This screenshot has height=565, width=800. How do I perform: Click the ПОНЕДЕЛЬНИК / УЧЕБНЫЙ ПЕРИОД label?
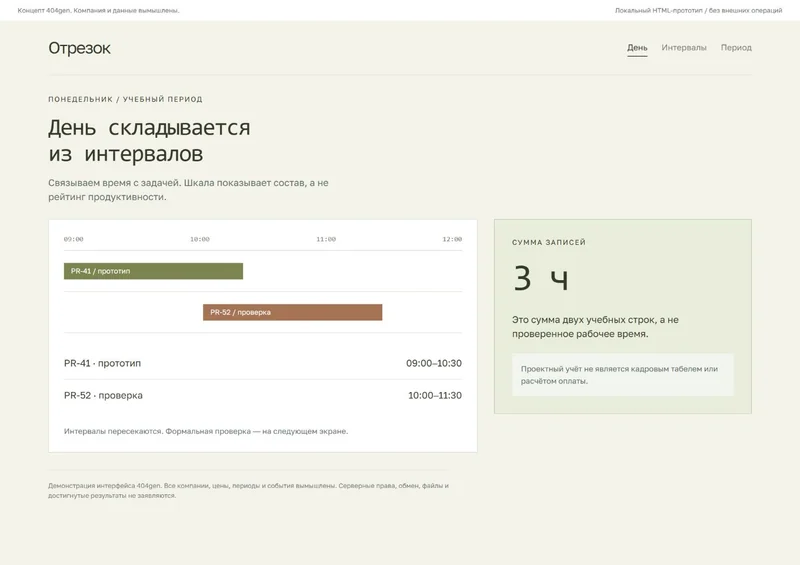[x=126, y=99]
